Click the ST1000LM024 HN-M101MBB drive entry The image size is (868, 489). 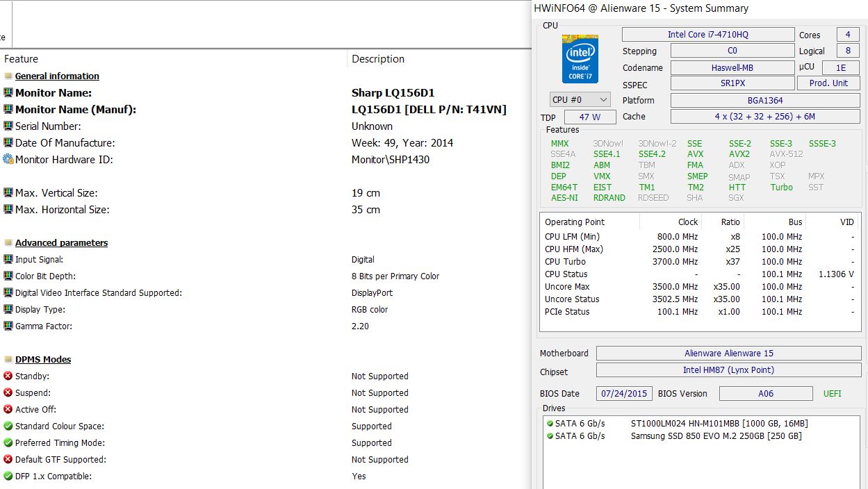pos(719,424)
